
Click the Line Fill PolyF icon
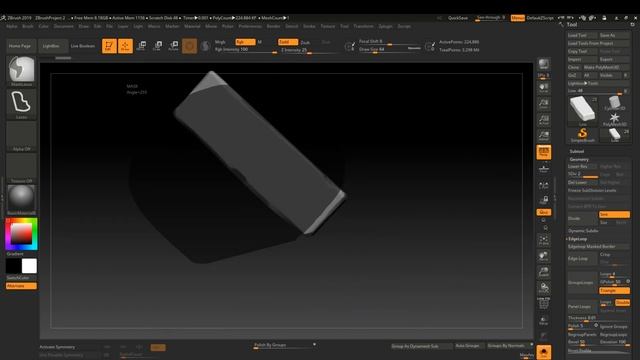[543, 303]
